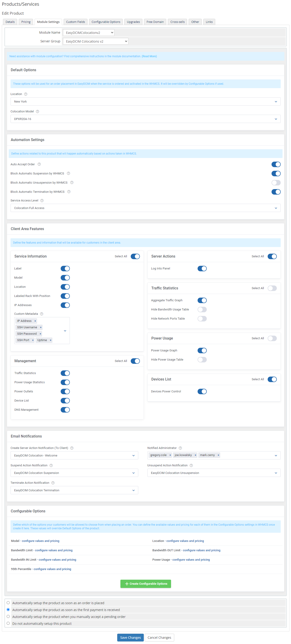
Task: Click help icon next to Custom Metadata
Action: point(42,314)
